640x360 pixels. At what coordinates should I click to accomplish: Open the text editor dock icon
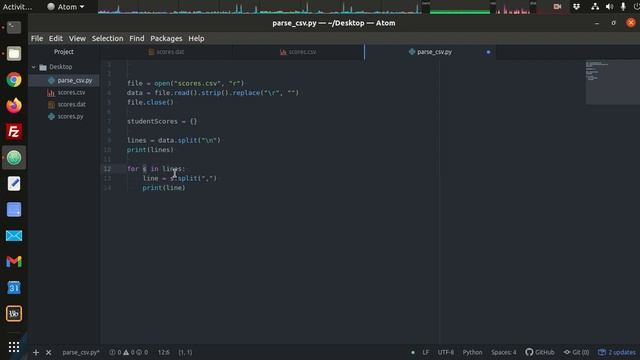coord(14,184)
